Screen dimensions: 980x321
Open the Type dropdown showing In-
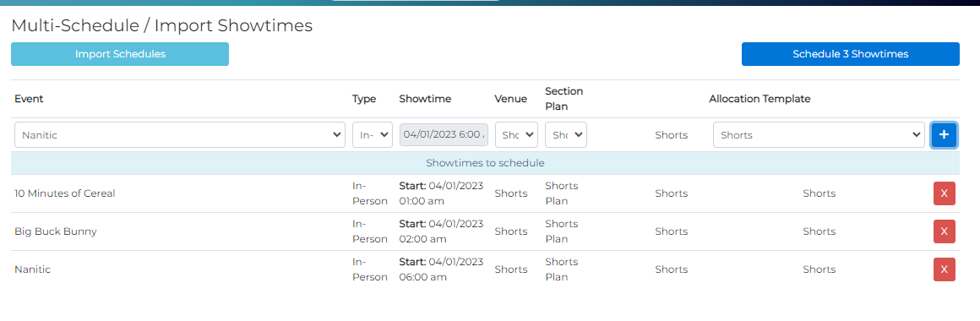coord(373,135)
